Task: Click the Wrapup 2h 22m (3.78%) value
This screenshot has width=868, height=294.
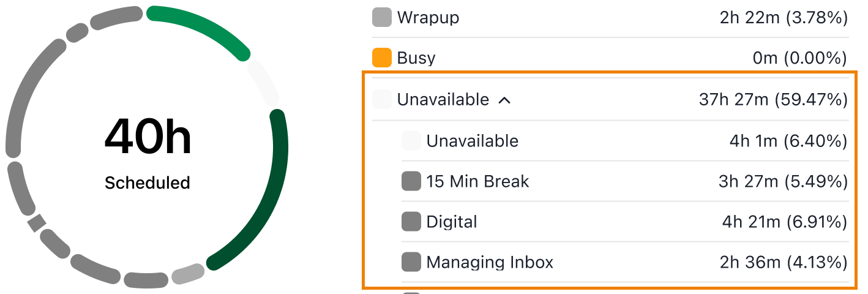Action: [784, 18]
